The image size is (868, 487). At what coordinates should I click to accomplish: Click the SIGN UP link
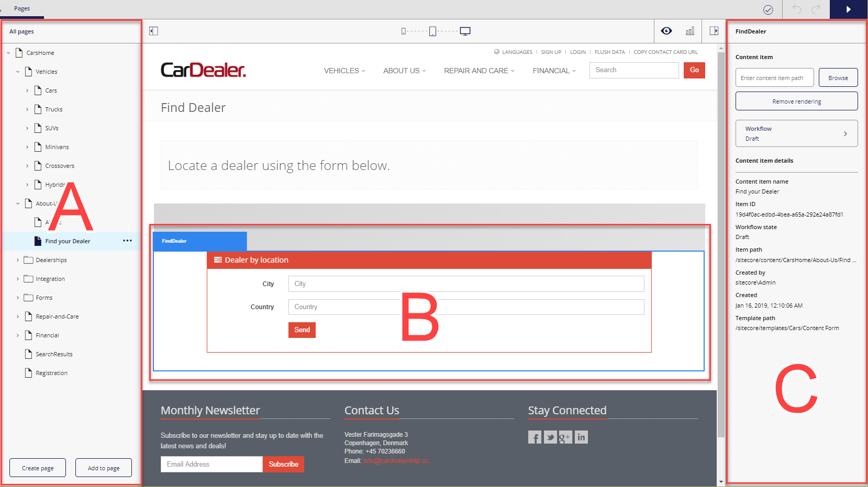[x=551, y=52]
